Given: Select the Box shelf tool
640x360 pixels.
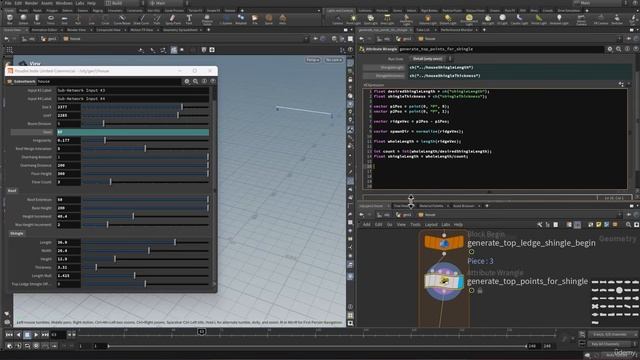Looking at the screenshot, I should [10, 18].
